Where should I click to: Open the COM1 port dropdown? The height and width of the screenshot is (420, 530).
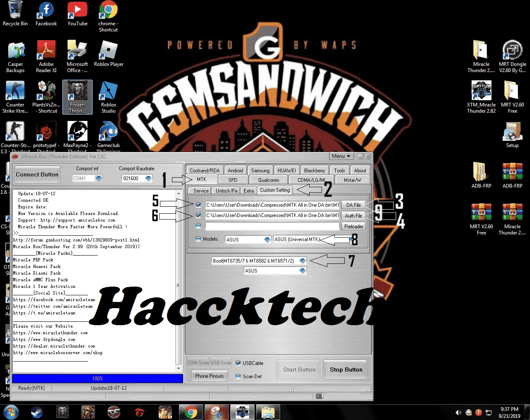99,179
